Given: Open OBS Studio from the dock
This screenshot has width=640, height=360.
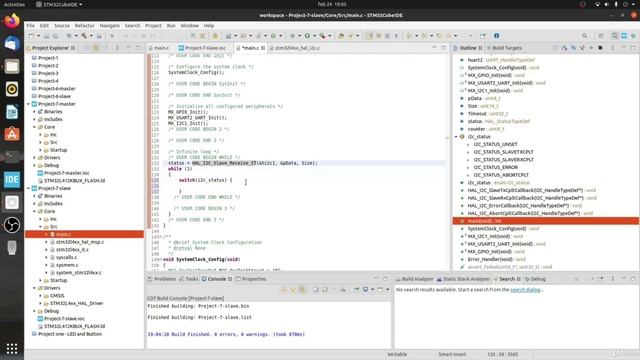Looking at the screenshot, I should 12,225.
